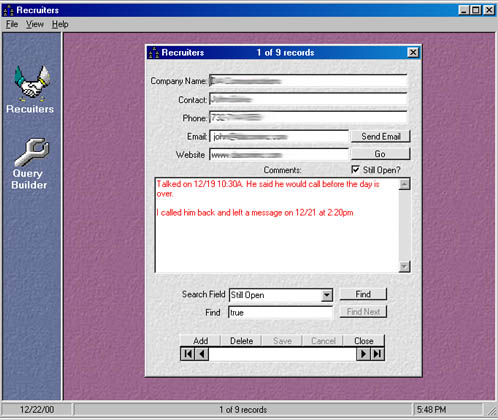Click the Find text field containing true
The image size is (498, 420).
[281, 313]
